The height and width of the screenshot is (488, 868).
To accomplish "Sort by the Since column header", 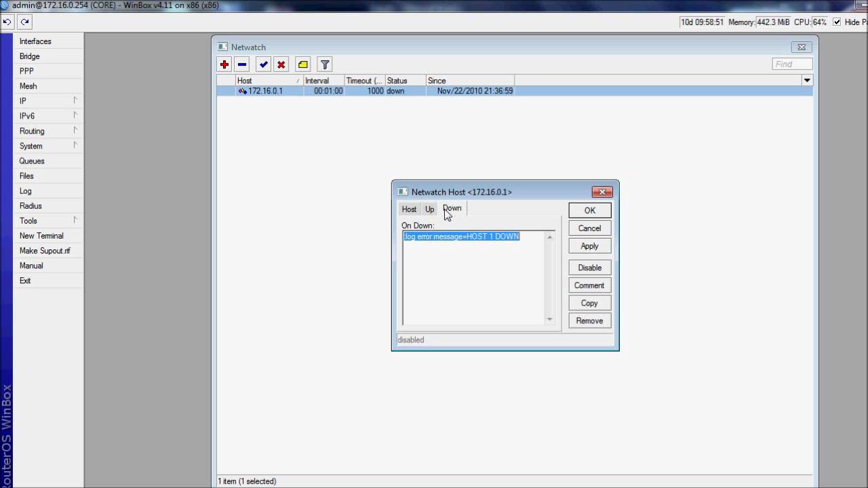I will coord(471,81).
